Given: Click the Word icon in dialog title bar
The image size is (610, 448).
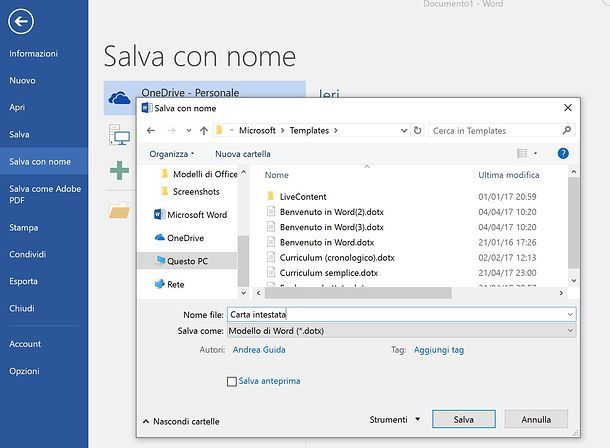Looking at the screenshot, I should pyautogui.click(x=147, y=108).
